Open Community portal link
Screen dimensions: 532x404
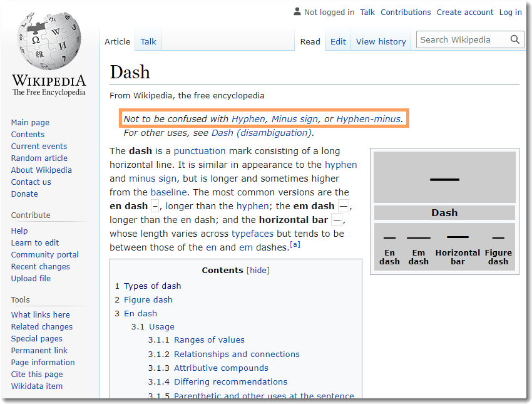click(x=45, y=255)
